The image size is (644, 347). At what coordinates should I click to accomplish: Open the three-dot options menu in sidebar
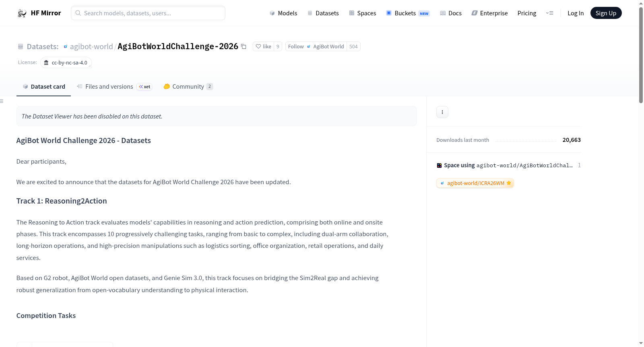click(442, 112)
